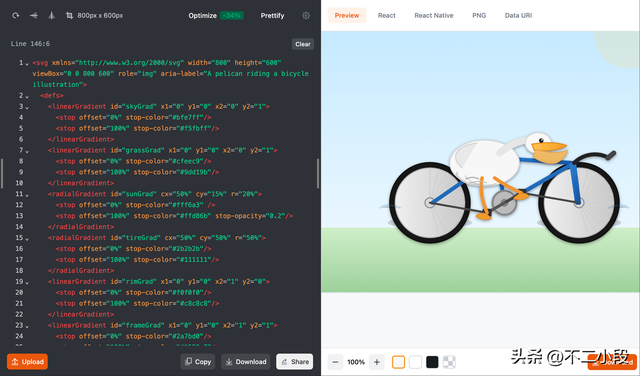This screenshot has width=640, height=376.
Task: Select the black preview background swatch
Action: pos(432,362)
